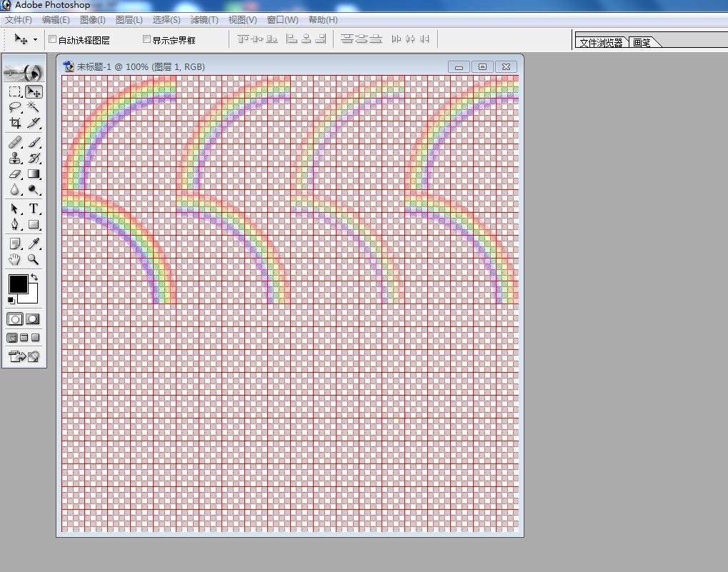Select the Hand tool

(15, 259)
